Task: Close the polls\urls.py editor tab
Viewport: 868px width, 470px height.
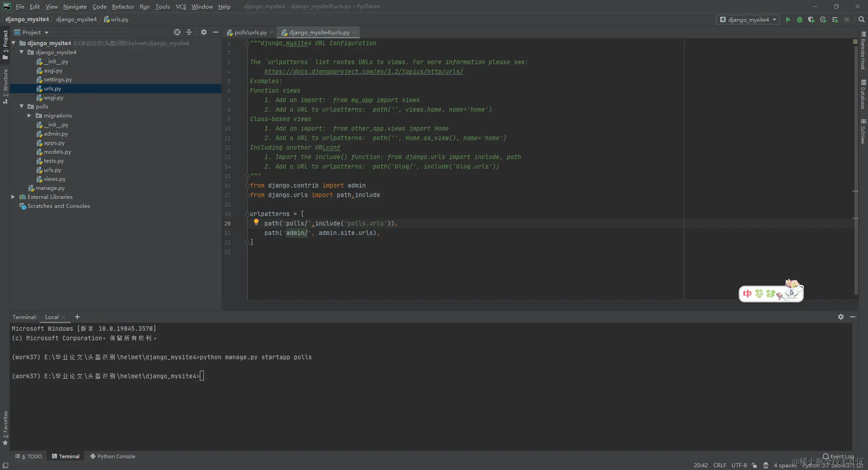Action: (272, 32)
